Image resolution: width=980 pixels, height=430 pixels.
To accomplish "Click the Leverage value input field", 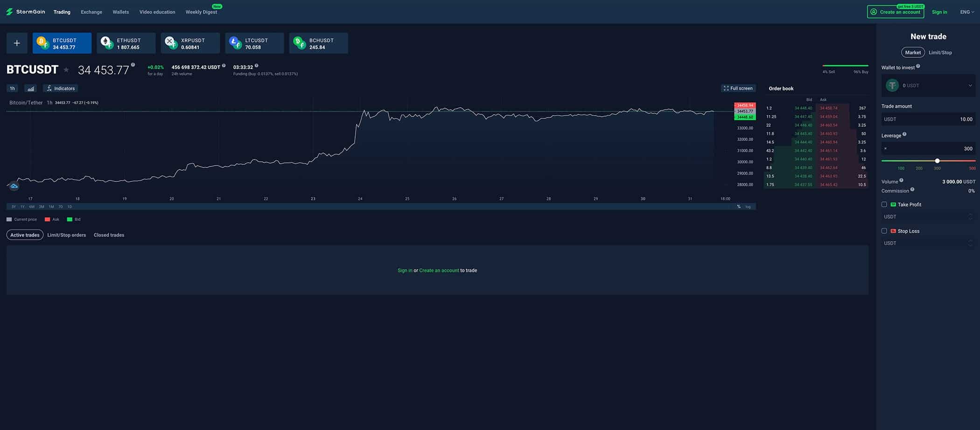I will 928,149.
